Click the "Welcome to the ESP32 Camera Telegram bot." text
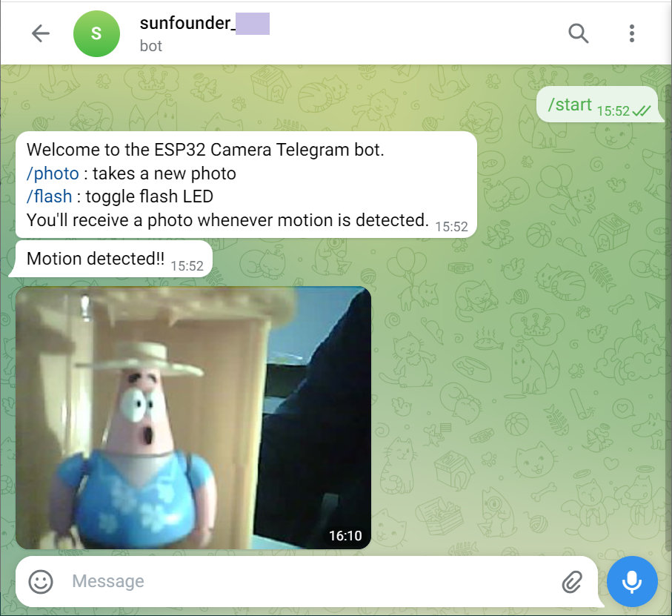Screen dimensions: 672x616 click(x=205, y=150)
